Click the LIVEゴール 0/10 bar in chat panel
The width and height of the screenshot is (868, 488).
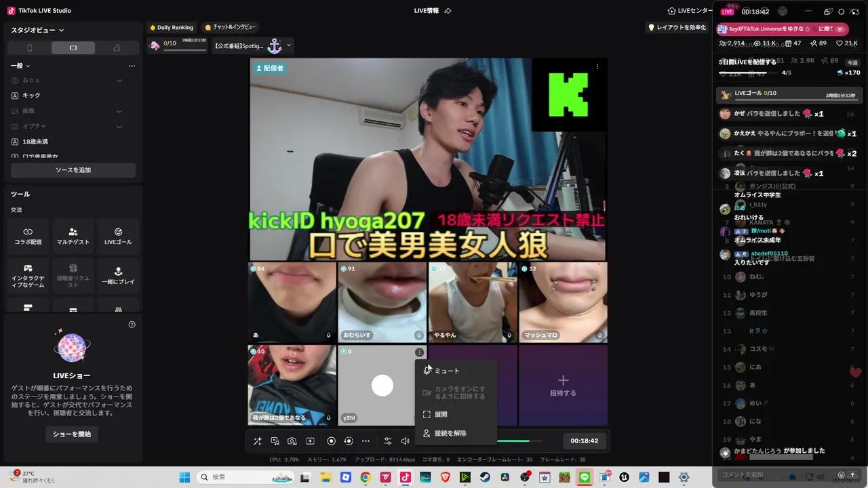(x=791, y=94)
